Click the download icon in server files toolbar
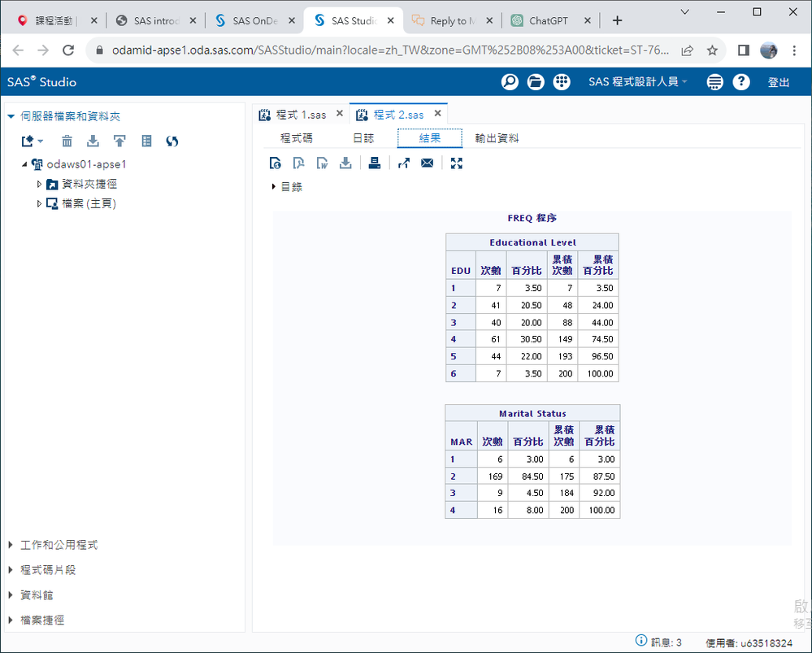812x653 pixels. pyautogui.click(x=93, y=141)
